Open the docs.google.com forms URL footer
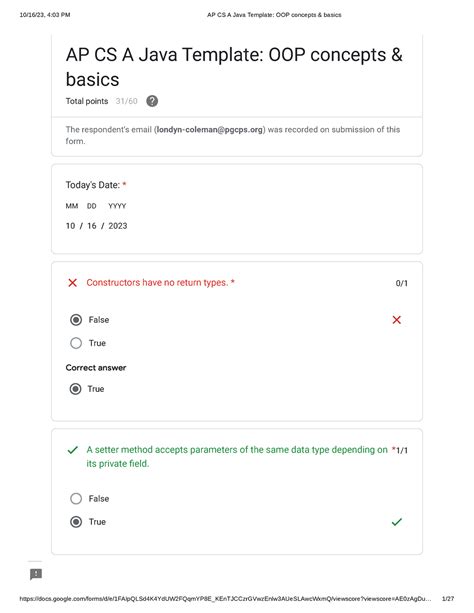 [x=225, y=599]
